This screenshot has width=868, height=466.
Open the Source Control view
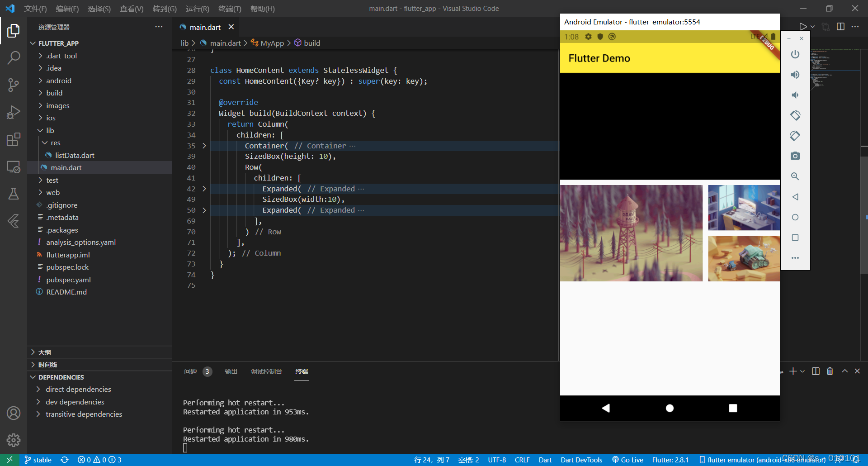coord(14,85)
